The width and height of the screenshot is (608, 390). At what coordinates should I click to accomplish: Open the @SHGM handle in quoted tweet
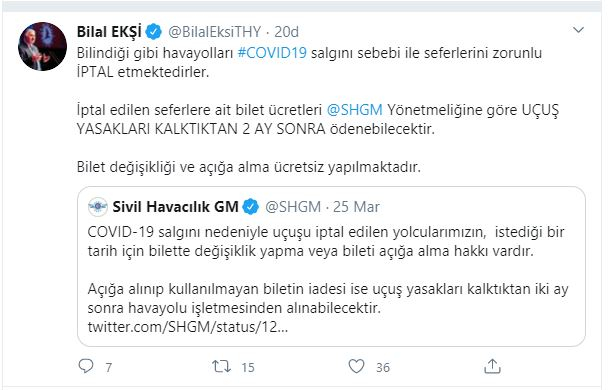click(x=293, y=207)
